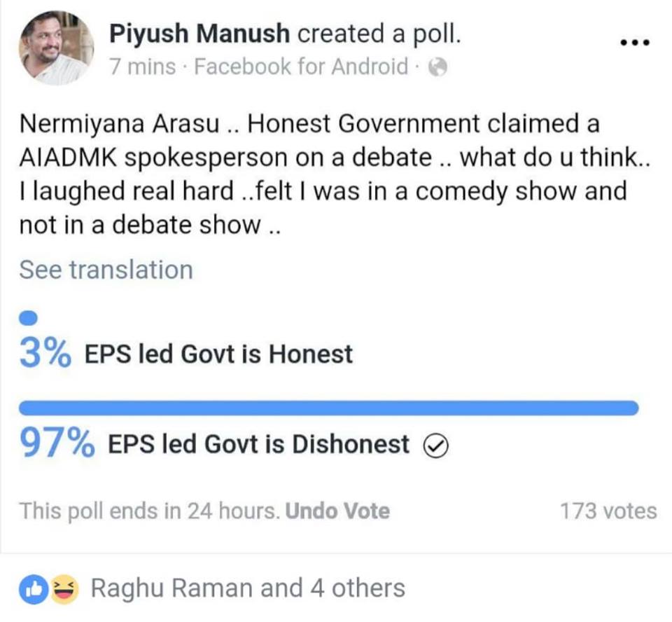View the "173 votes" voter count
This screenshot has width=672, height=622.
pos(608,511)
